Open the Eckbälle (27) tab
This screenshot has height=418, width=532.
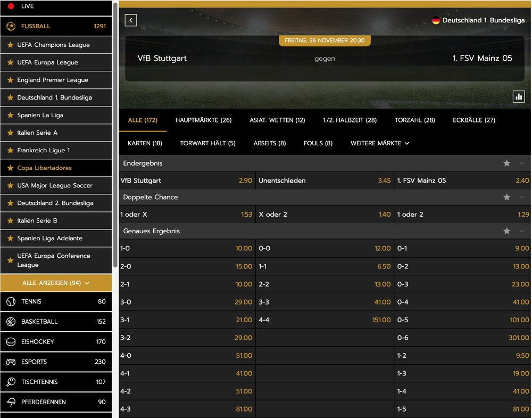point(474,120)
